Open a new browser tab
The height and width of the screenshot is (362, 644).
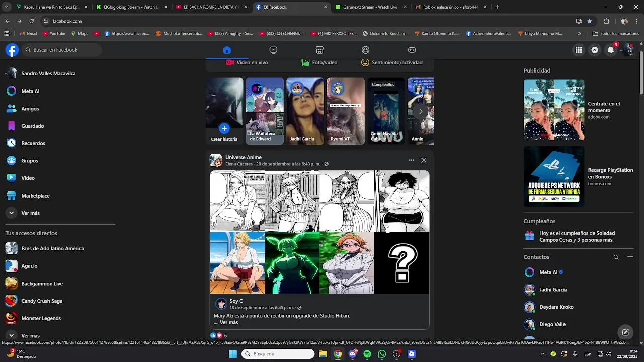[497, 7]
